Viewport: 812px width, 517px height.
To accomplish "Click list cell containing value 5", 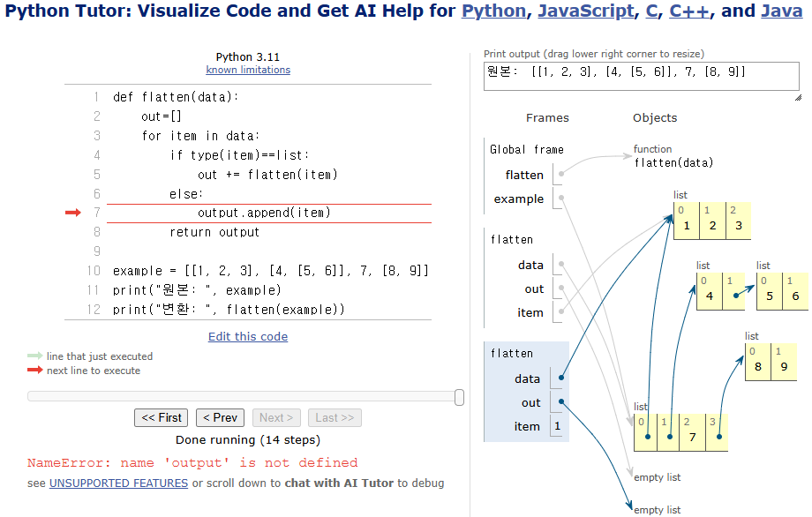I will coord(769,291).
